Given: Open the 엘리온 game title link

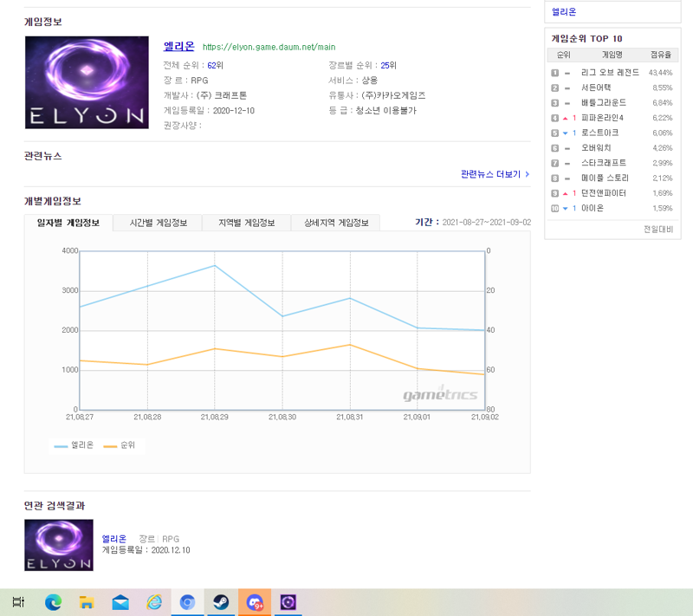Looking at the screenshot, I should click(x=179, y=46).
